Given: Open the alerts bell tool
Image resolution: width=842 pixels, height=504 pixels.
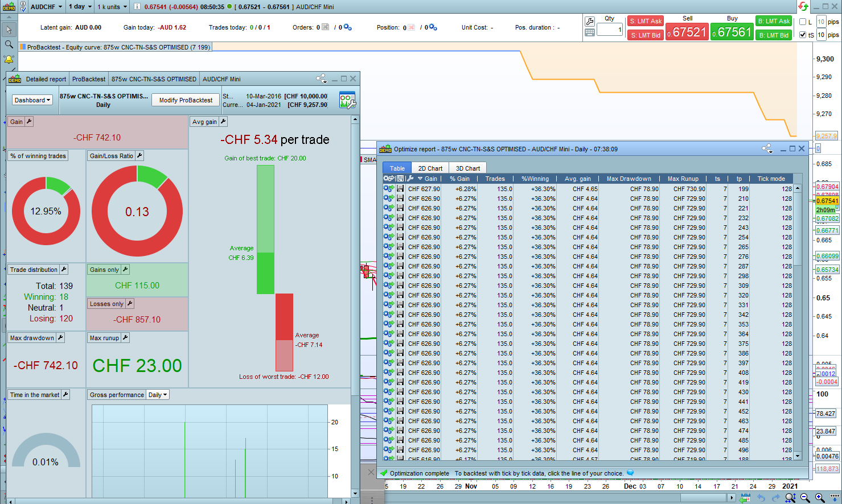Looking at the screenshot, I should pos(9,59).
